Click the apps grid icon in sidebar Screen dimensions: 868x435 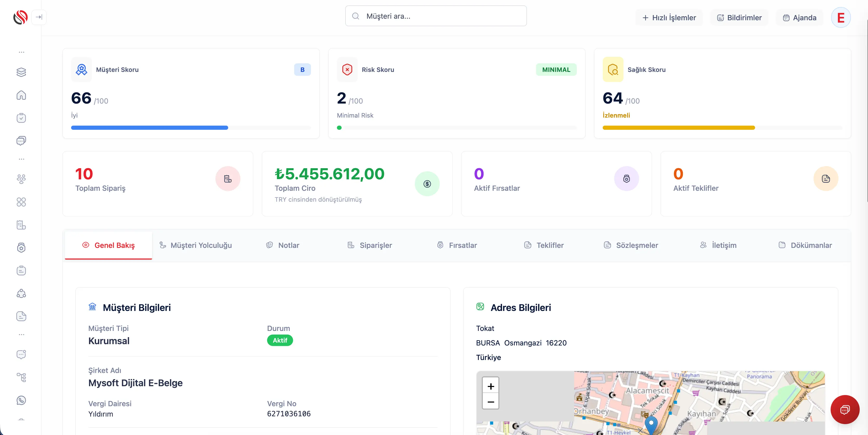pyautogui.click(x=21, y=202)
